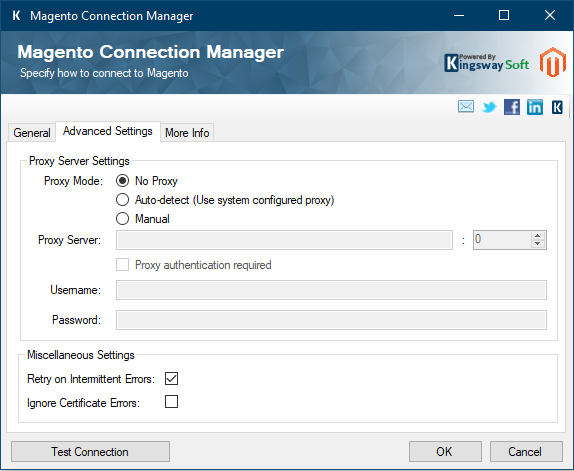Click the Username input field

click(x=331, y=290)
